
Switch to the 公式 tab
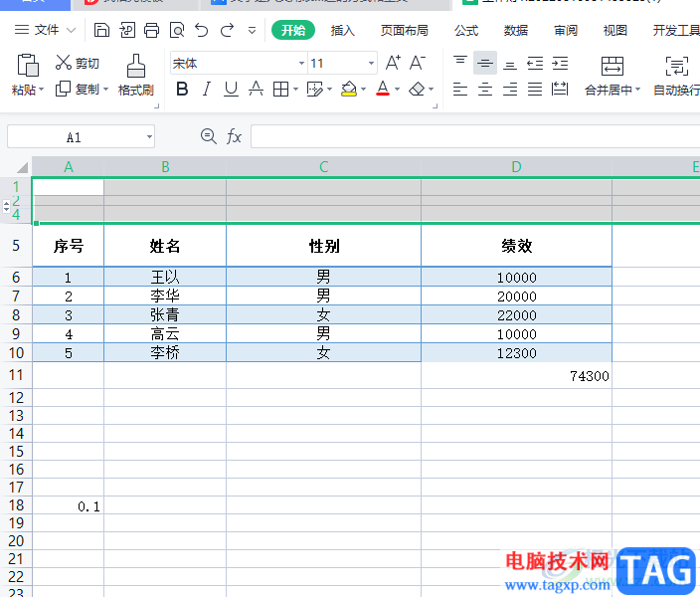(x=466, y=31)
